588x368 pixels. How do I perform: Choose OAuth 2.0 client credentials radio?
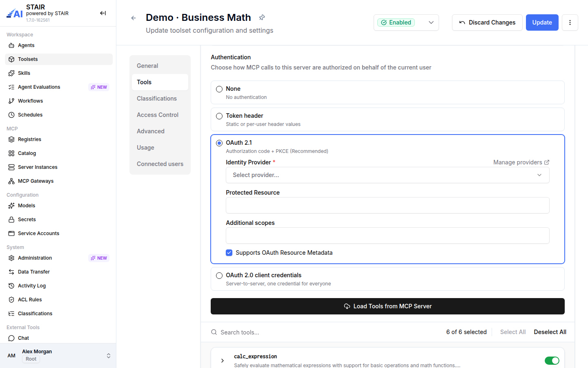click(219, 276)
